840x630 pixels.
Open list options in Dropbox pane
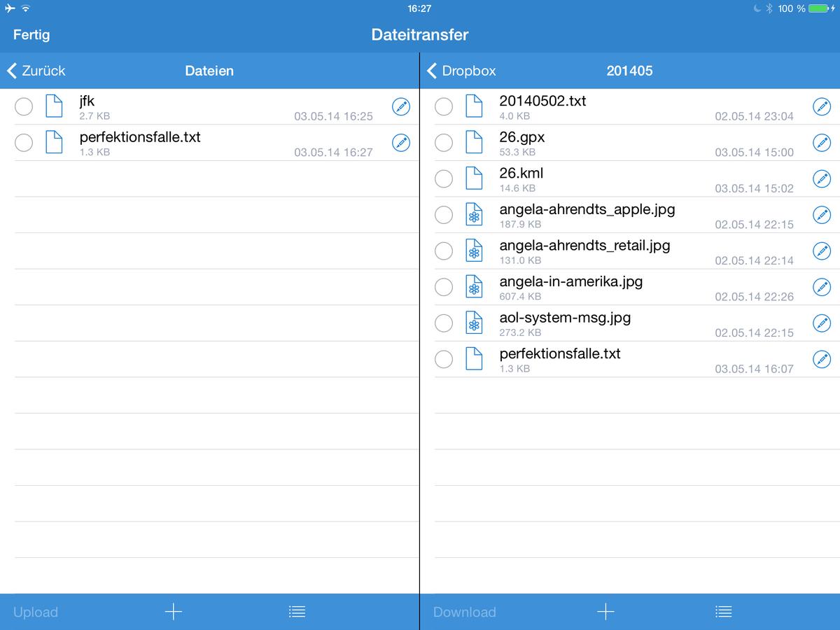[x=724, y=612]
